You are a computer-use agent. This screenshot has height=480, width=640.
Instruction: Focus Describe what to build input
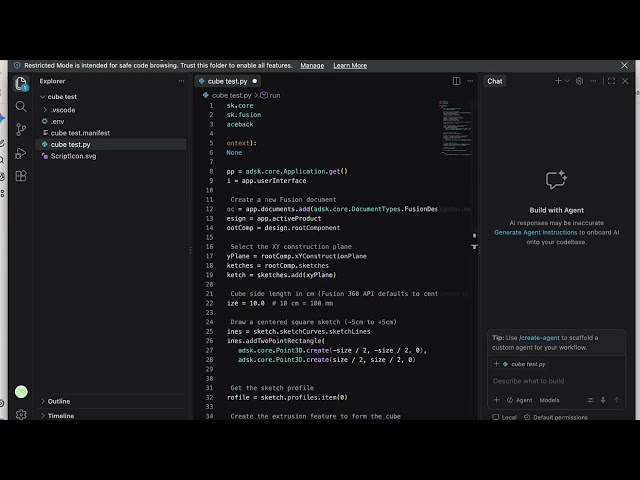coord(556,381)
